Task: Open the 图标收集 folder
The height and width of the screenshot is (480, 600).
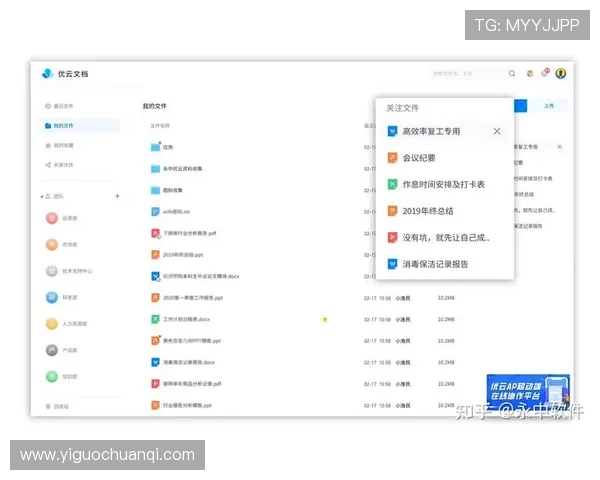Action: point(166,190)
